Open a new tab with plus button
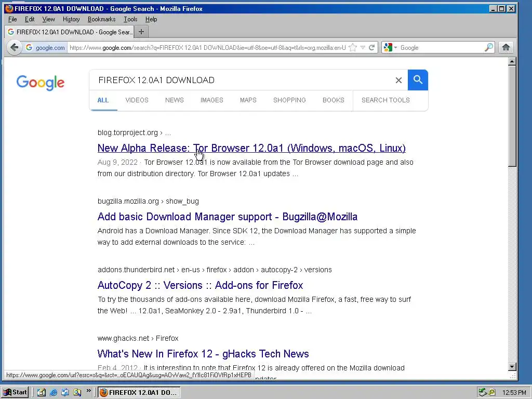Viewport: 532px width, 399px height. pyautogui.click(x=141, y=32)
